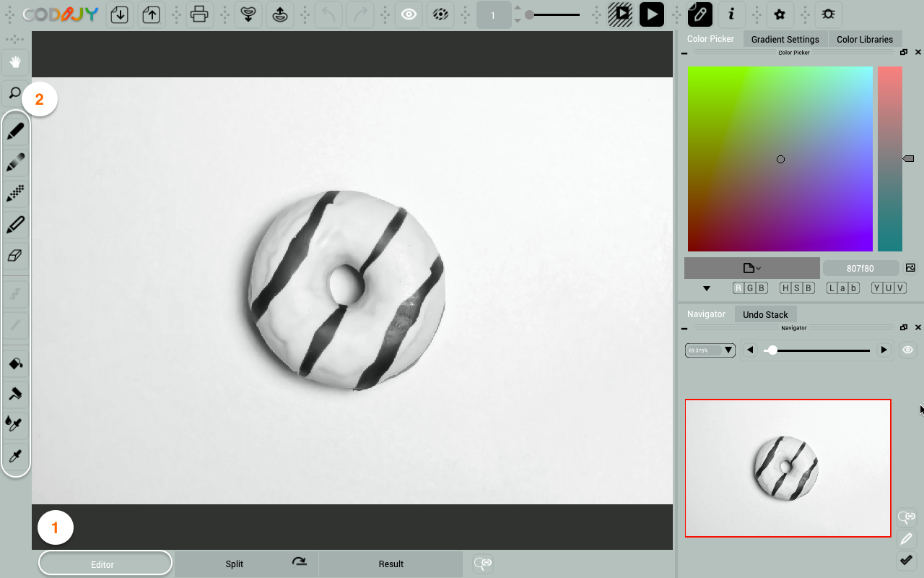This screenshot has width=924, height=578.
Task: Toggle the Navigator eye visibility button
Action: point(907,350)
